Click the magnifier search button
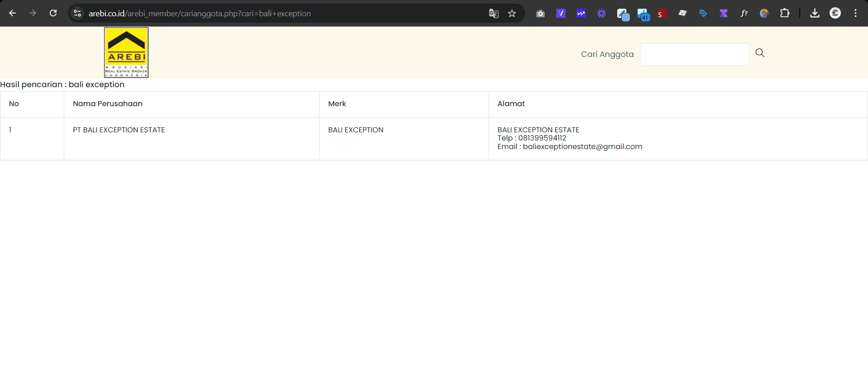This screenshot has height=365, width=868. coord(760,53)
